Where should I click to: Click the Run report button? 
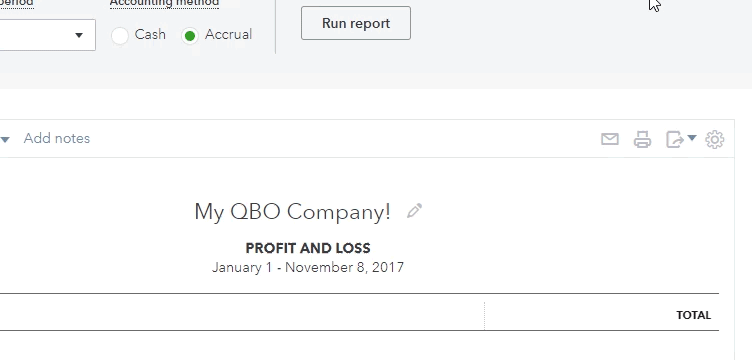pyautogui.click(x=356, y=23)
